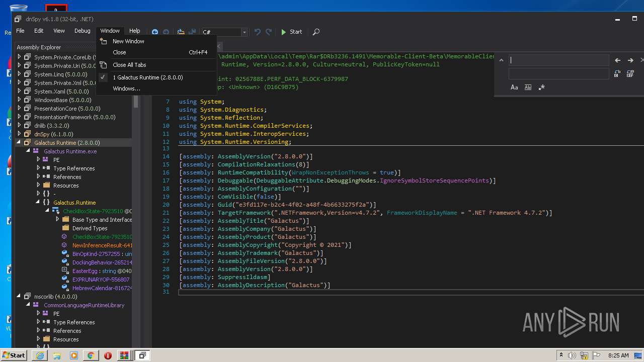Click the New Window menu icon
The height and width of the screenshot is (362, 644).
click(103, 41)
